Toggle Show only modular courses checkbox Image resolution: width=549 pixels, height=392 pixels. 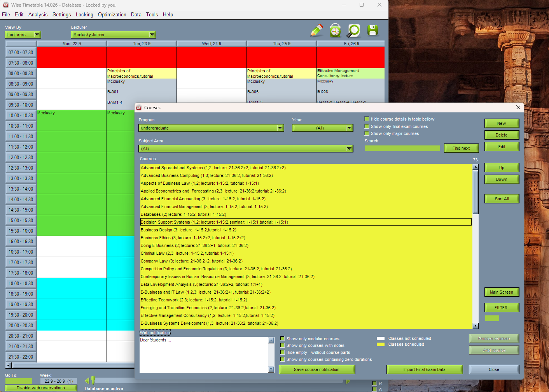coord(283,339)
